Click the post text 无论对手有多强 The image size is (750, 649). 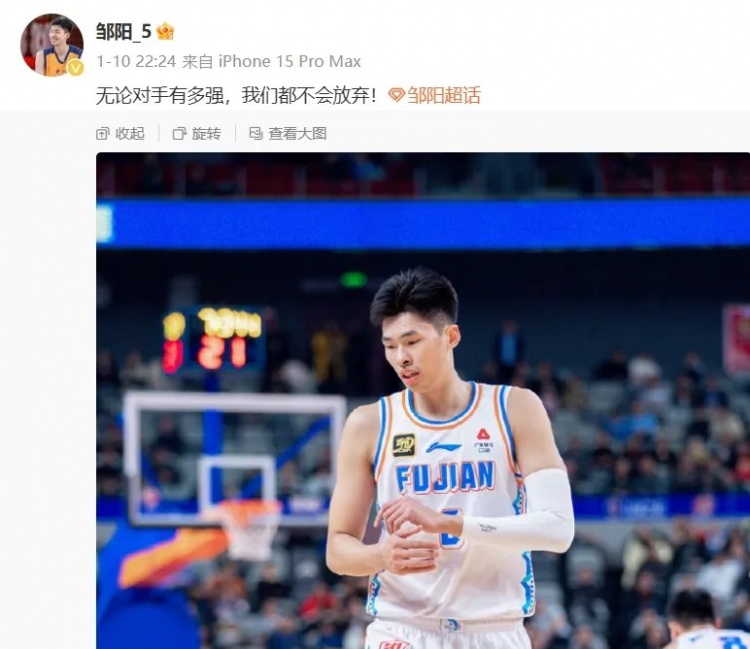pos(160,95)
